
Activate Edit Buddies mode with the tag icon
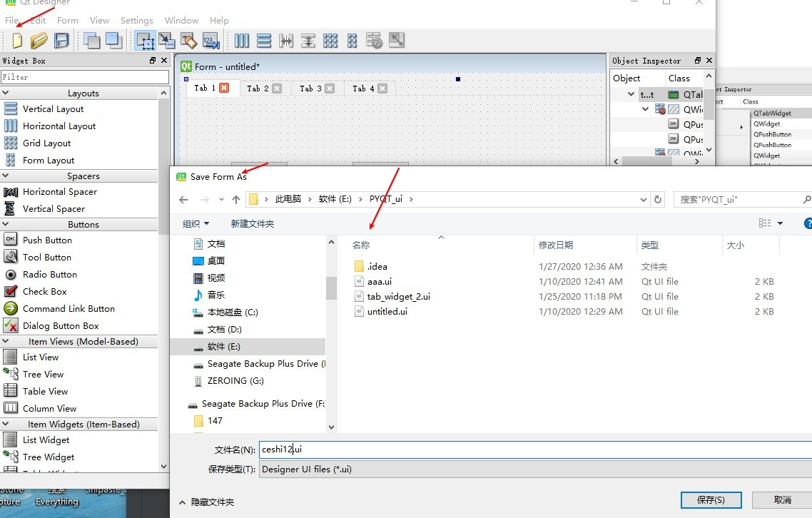(188, 41)
